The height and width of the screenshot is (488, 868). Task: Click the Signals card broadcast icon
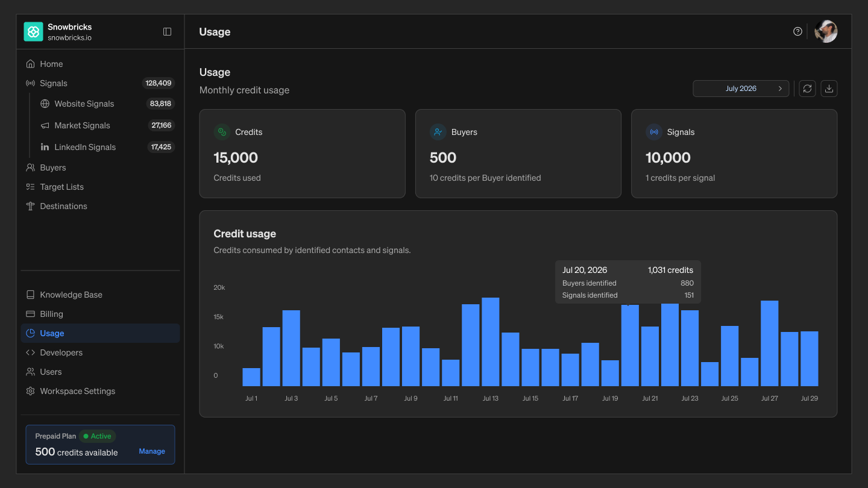pos(653,132)
